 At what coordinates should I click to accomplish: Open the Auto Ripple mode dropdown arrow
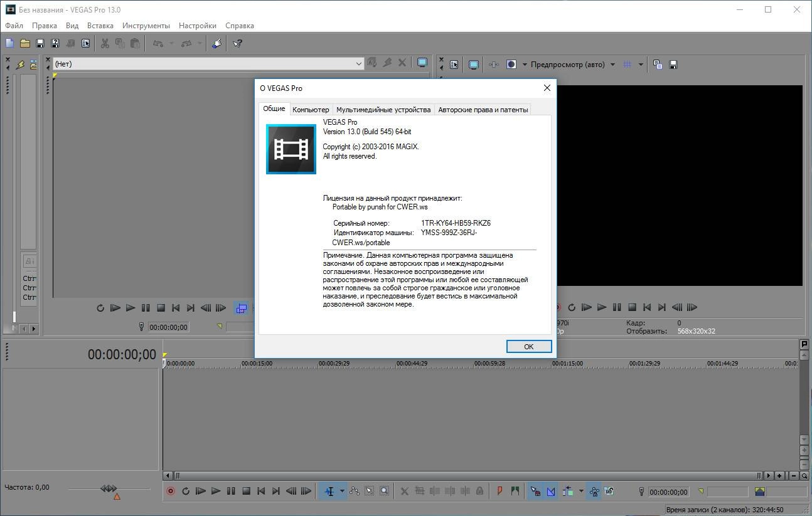click(x=581, y=492)
